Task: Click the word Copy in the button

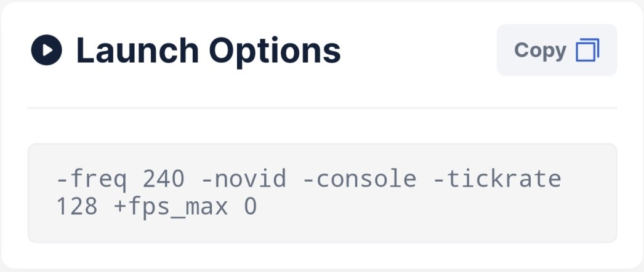Action: coord(540,51)
